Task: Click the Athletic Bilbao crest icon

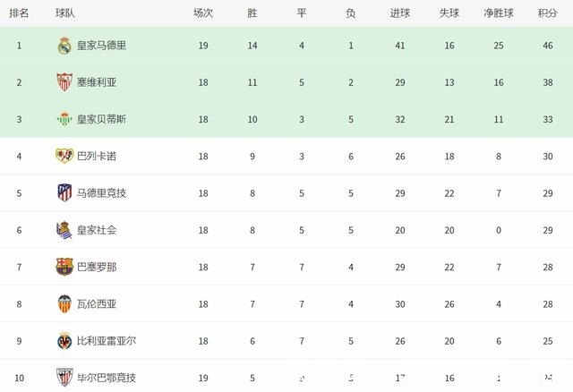Action: 64,377
